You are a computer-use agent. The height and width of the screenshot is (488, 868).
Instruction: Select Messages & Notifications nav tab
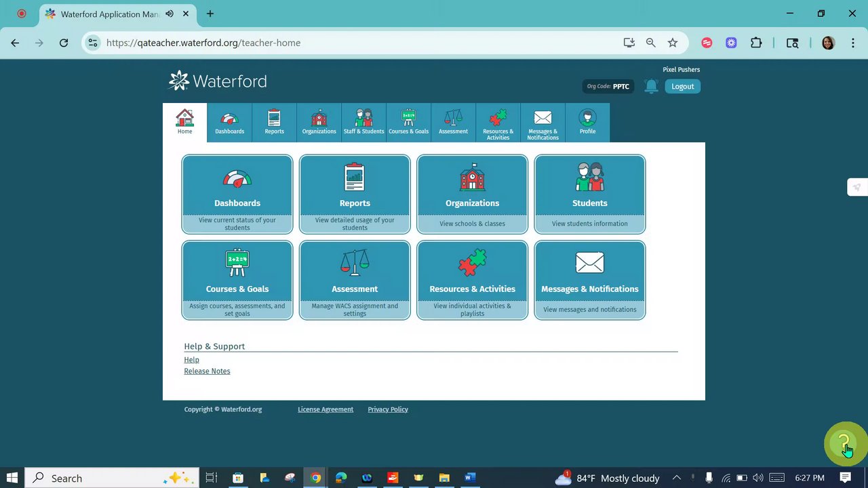point(542,123)
